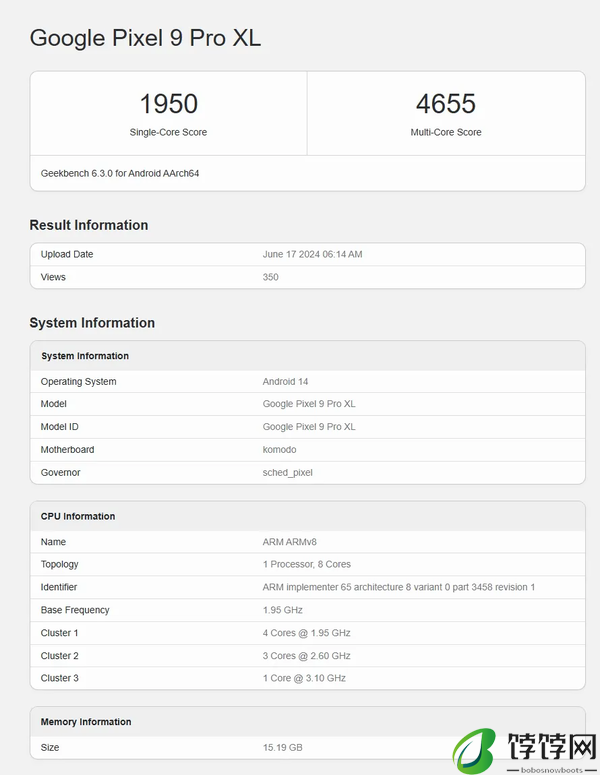Select the ARM implementer 65 identifier value
Screen dimensions: 600x775
(x=399, y=587)
